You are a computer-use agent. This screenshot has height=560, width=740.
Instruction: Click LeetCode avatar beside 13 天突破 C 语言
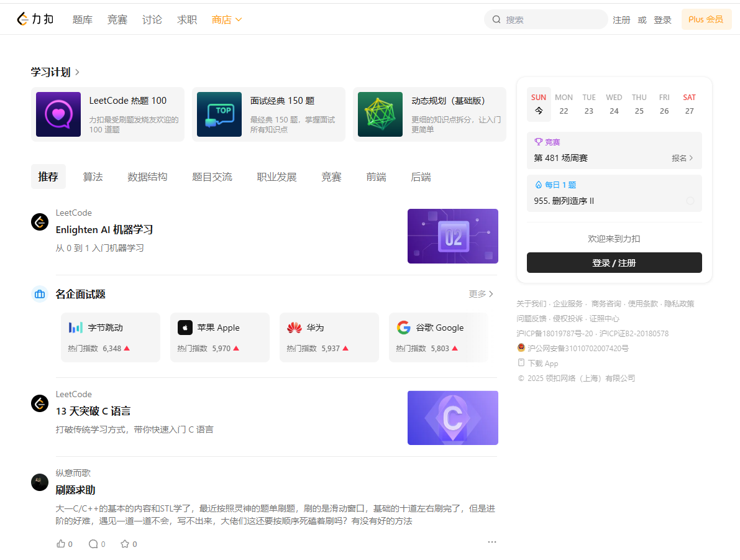click(40, 403)
